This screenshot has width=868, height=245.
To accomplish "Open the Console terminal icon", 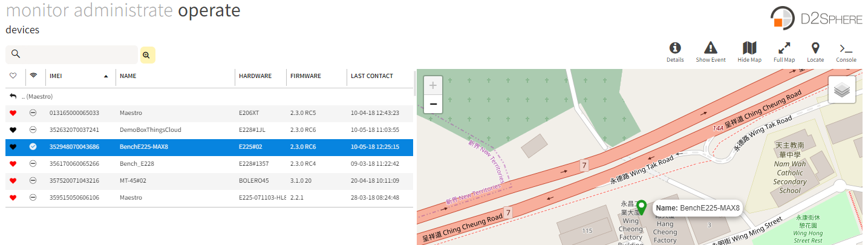I will (x=846, y=52).
